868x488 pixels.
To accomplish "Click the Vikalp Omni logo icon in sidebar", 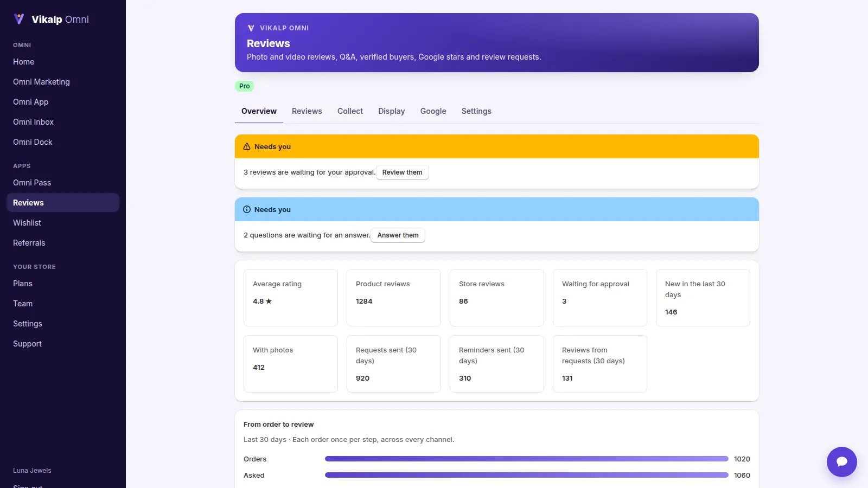I will click(x=19, y=19).
